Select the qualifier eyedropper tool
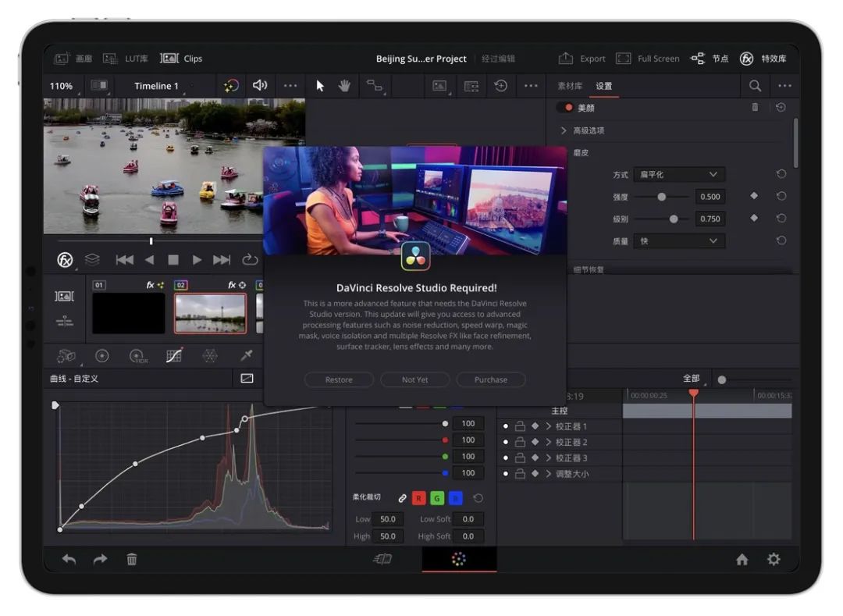This screenshot has width=843, height=616. coord(246,355)
